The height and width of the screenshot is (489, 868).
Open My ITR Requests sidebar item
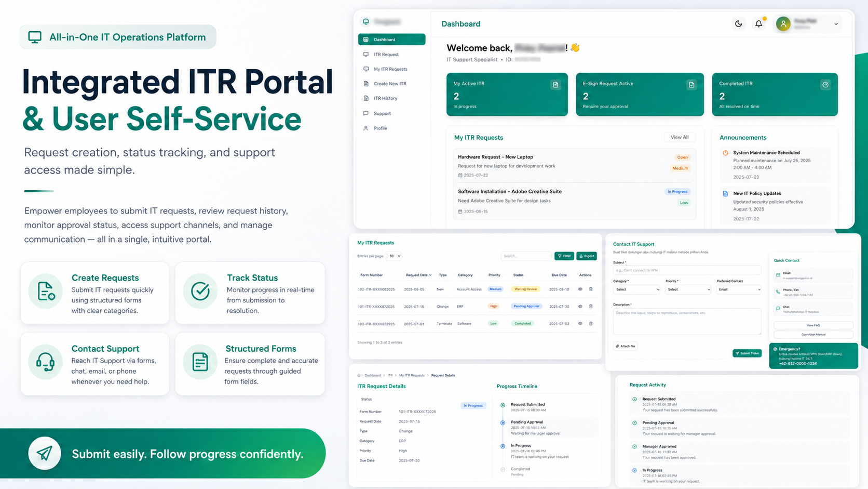coord(391,69)
